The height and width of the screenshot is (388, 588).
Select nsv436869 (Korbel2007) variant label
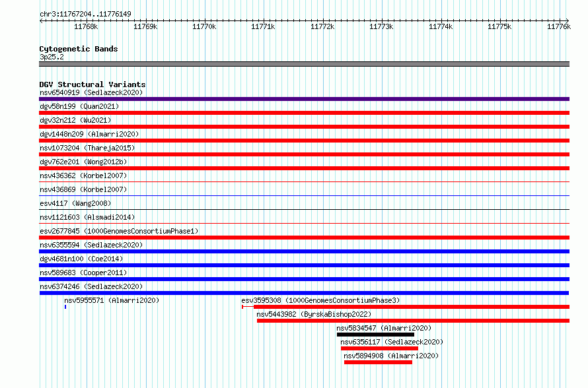tap(83, 189)
